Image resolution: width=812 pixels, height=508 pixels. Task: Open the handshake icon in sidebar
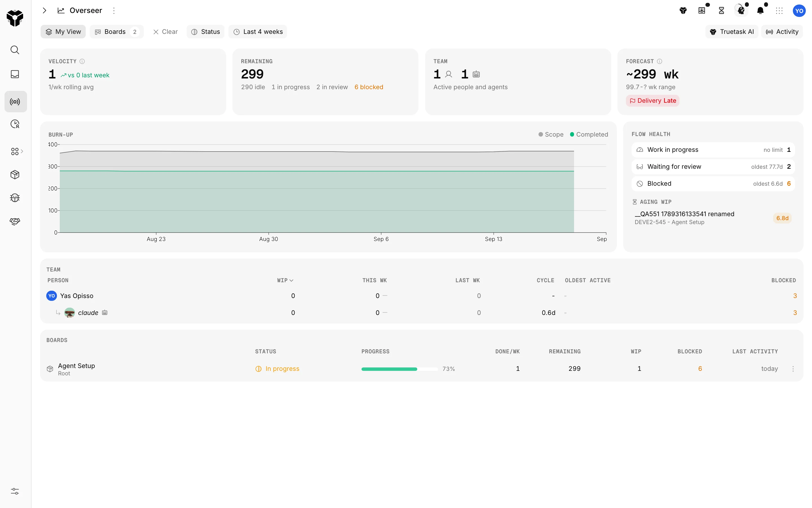[15, 222]
